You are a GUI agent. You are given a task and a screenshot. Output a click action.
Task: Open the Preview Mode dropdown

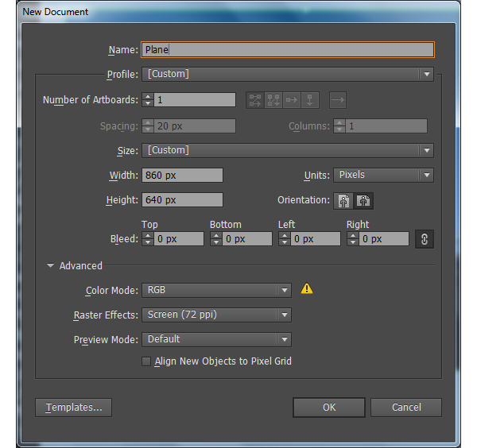point(216,339)
